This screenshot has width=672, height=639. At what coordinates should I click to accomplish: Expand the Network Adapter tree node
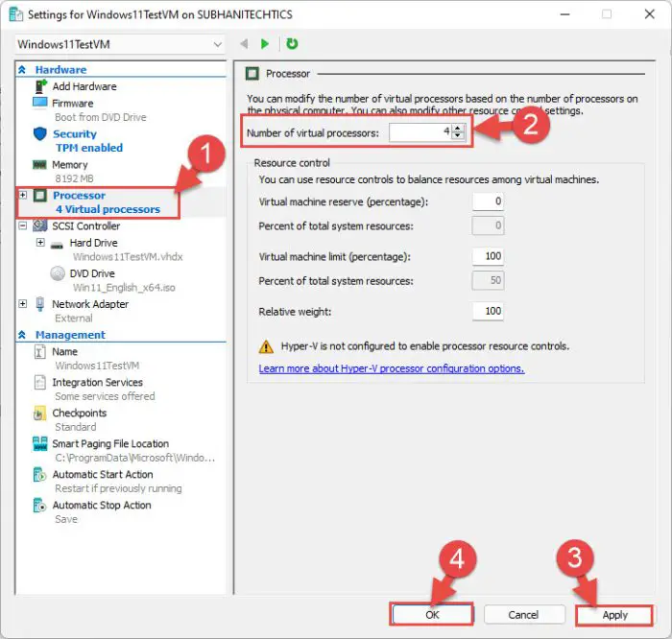tap(23, 304)
